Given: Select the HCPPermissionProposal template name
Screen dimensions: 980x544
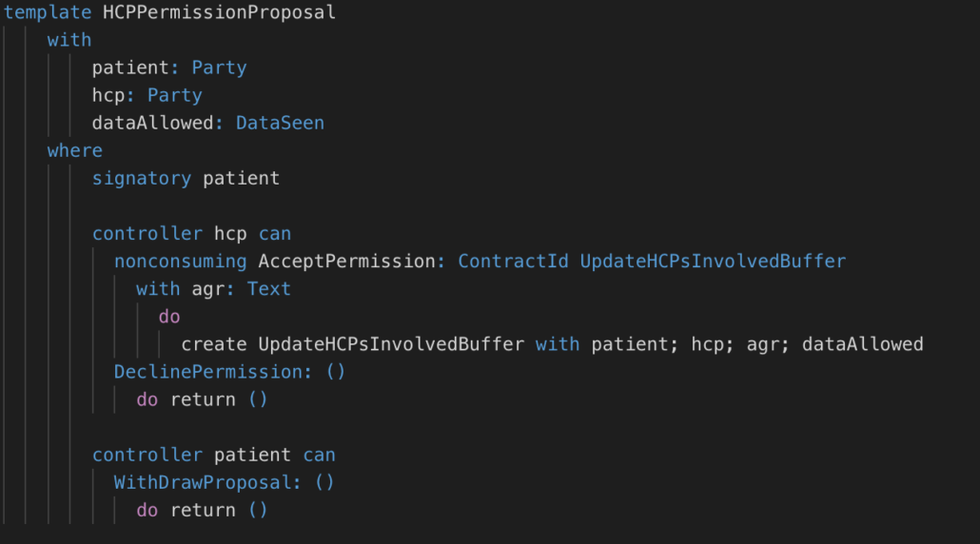Looking at the screenshot, I should [x=219, y=12].
